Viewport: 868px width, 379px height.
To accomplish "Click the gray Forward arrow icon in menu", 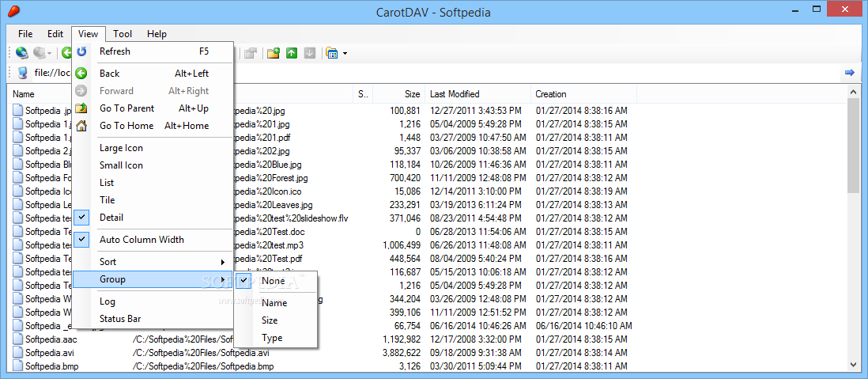I will (x=81, y=91).
